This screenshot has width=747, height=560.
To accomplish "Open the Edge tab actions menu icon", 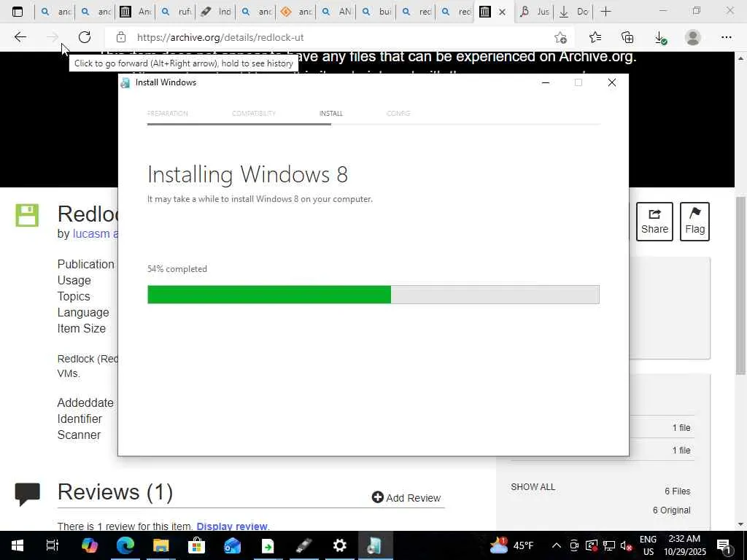I will pos(18,12).
